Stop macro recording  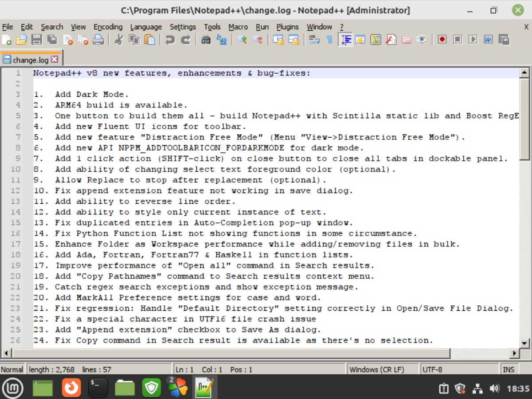(x=458, y=40)
